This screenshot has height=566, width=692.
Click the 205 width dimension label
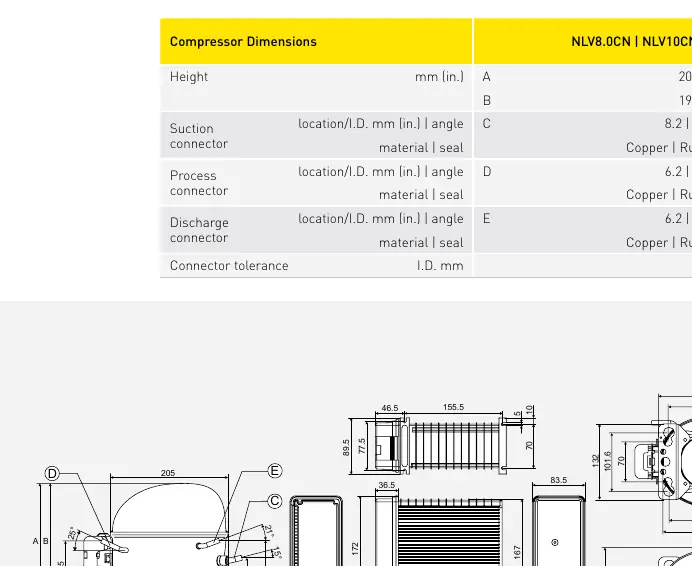(168, 473)
